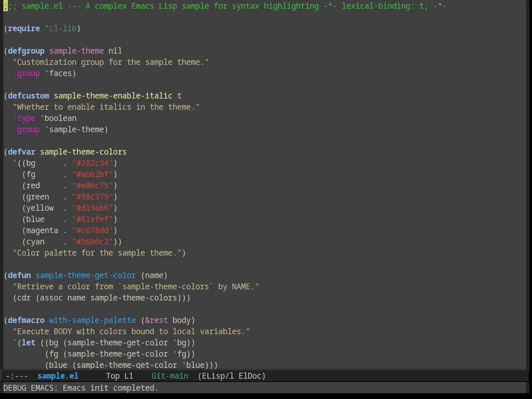
Task: Click the 'let' keyword
Action: 29,342
